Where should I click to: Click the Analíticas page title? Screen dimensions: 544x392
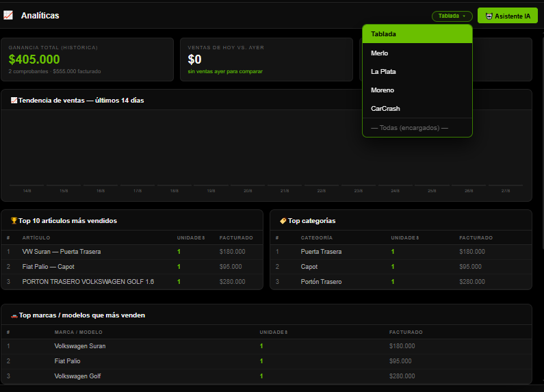(40, 16)
